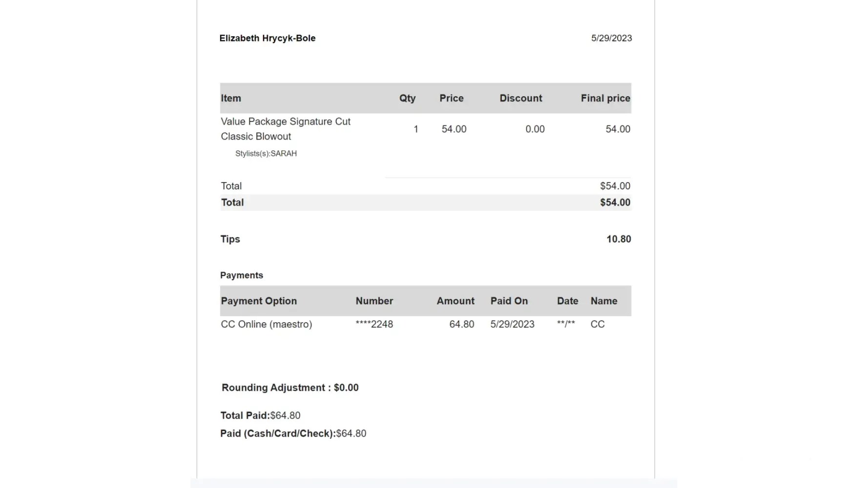Click the payment amount 64.80
Image resolution: width=868 pixels, height=488 pixels.
pyautogui.click(x=461, y=325)
